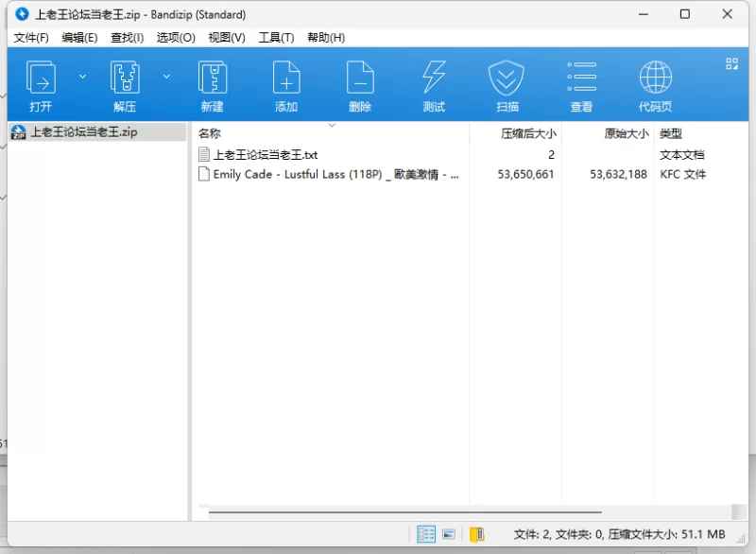
Task: Click the horizontal scrollbar below the file list
Action: tap(406, 513)
